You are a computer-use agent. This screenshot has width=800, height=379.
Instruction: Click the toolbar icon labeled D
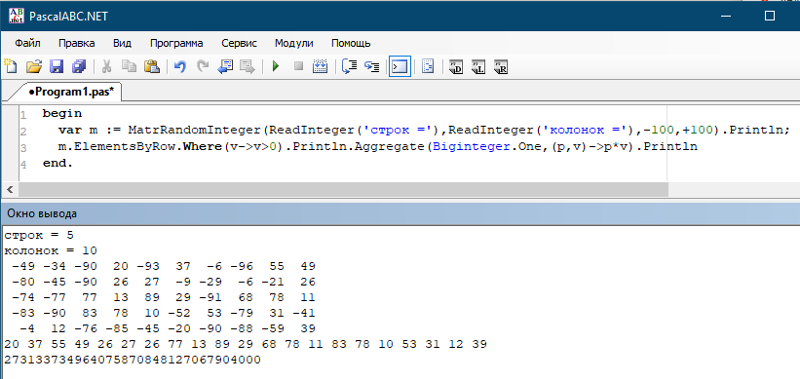pyautogui.click(x=456, y=66)
